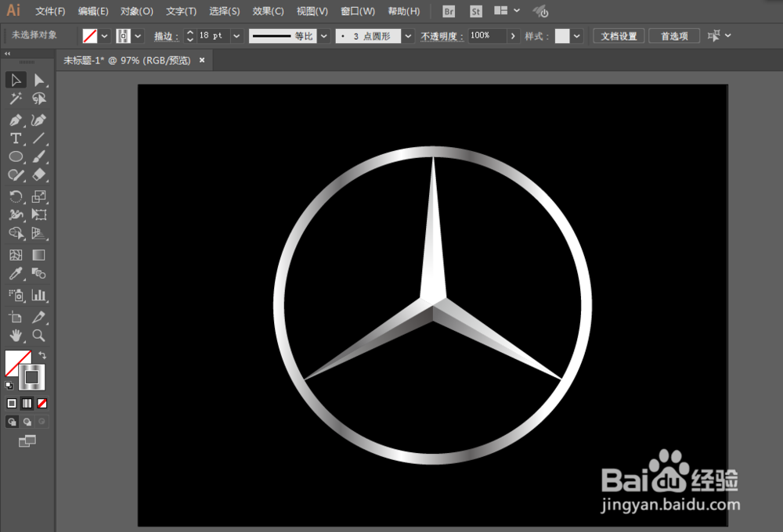This screenshot has height=532, width=783.
Task: Select the Mesh tool
Action: point(16,255)
